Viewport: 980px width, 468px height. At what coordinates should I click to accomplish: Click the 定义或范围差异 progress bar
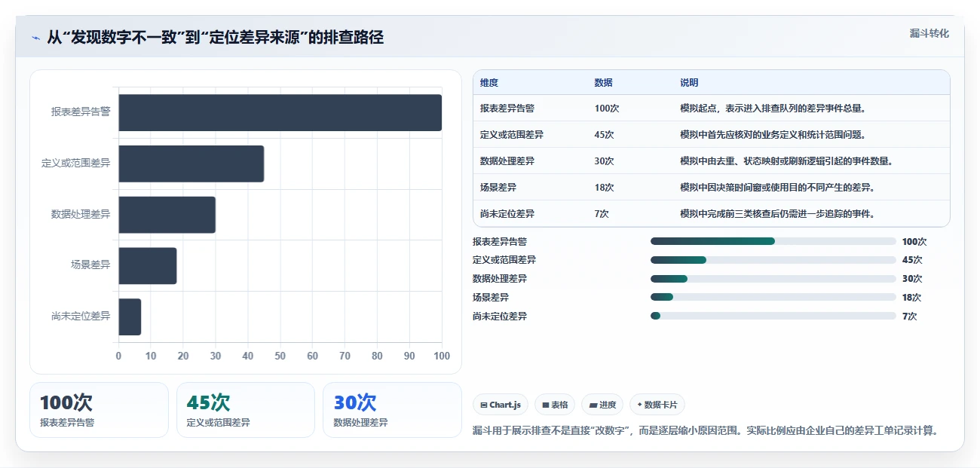[x=773, y=260]
